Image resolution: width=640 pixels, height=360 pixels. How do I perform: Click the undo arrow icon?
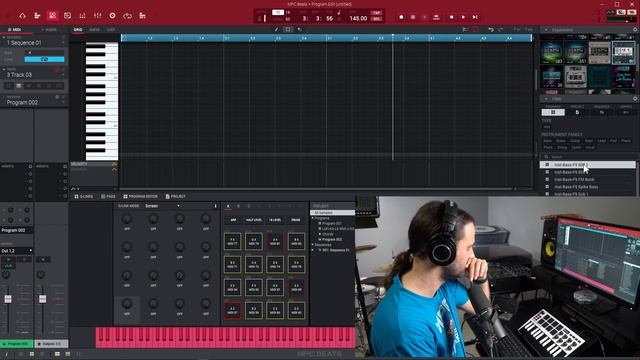(x=491, y=29)
